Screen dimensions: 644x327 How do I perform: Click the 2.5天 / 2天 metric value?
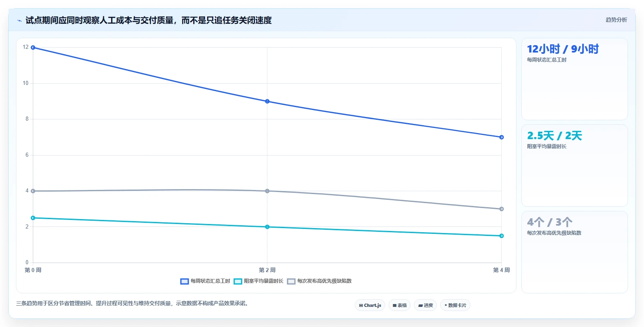(x=555, y=136)
